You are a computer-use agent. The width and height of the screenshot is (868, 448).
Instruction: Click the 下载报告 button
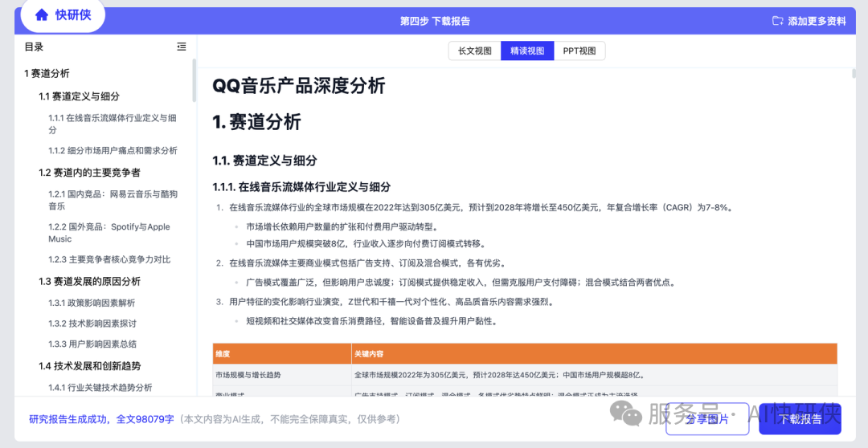point(800,419)
